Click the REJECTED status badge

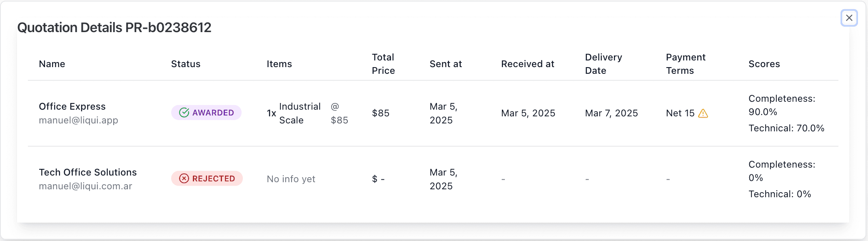pos(207,178)
